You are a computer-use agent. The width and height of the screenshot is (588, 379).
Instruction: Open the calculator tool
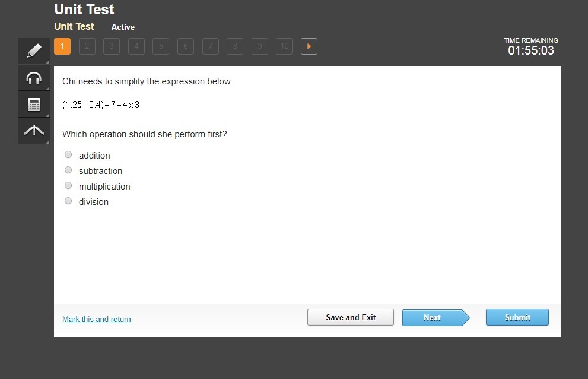[34, 105]
